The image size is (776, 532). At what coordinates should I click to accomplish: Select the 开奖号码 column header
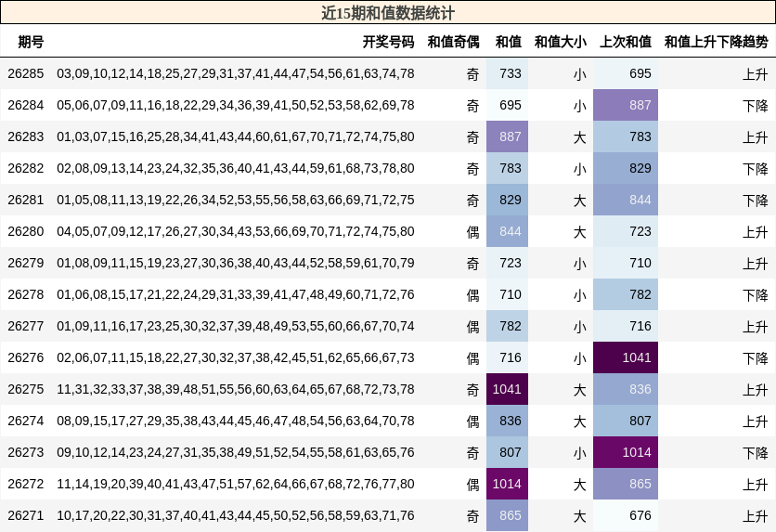(x=389, y=42)
